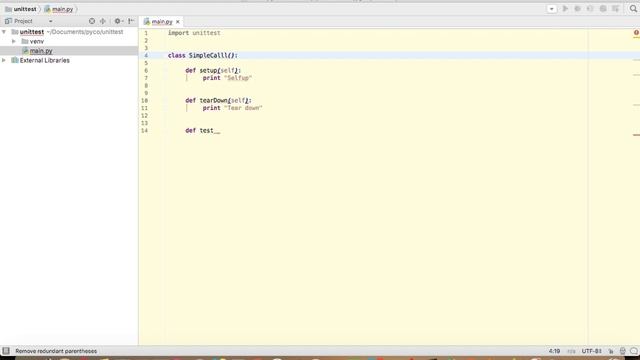
Task: Click line number 10 in gutter
Action: [x=144, y=100]
